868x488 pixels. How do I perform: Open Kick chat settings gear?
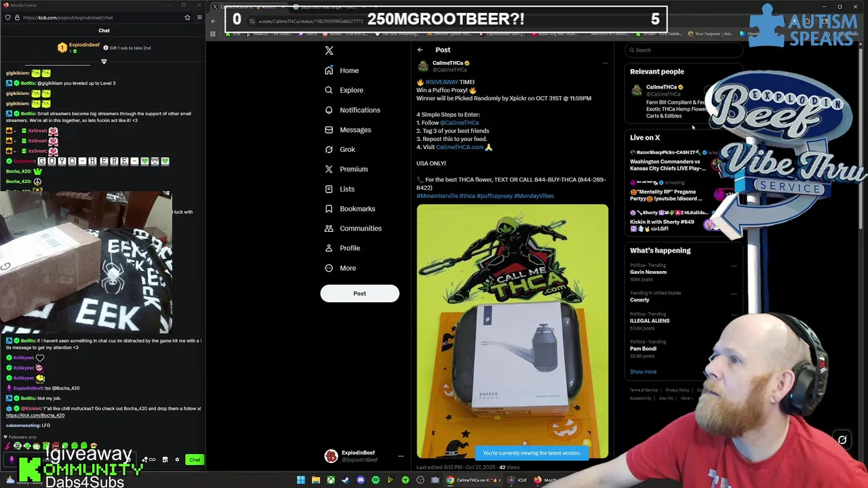pos(177,460)
